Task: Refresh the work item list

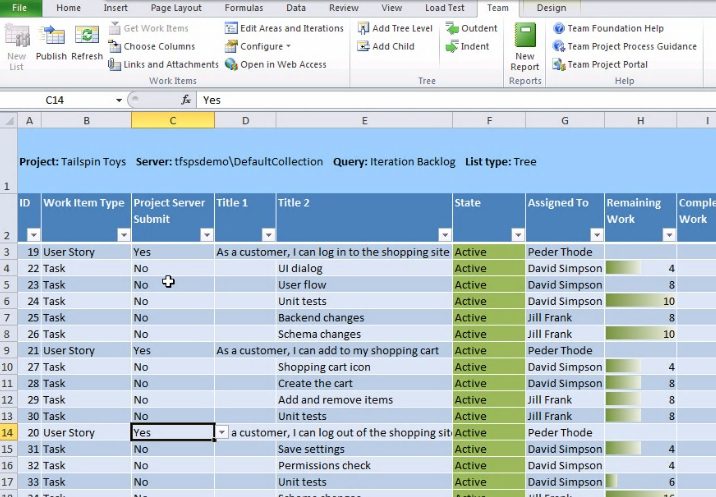Action: click(x=87, y=44)
